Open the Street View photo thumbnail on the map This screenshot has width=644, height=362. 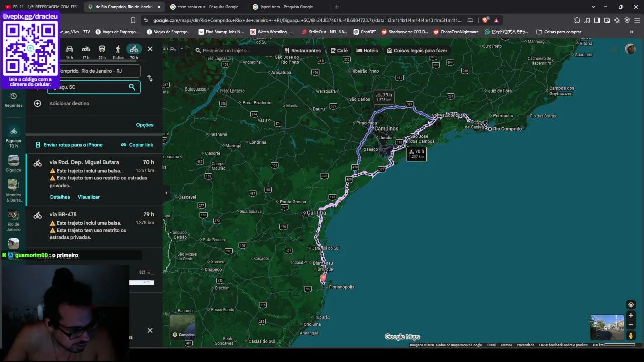coord(607,327)
